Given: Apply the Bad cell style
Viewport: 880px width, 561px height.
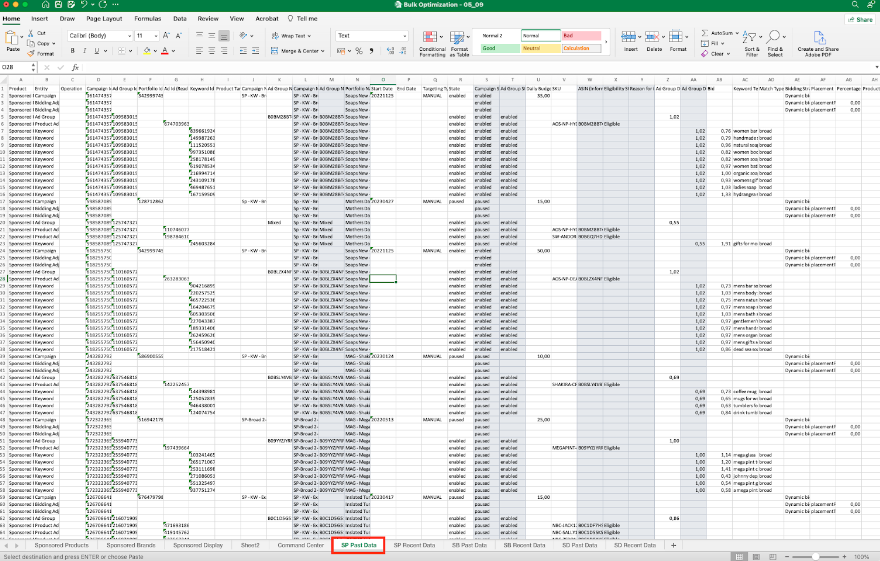Looking at the screenshot, I should (581, 35).
